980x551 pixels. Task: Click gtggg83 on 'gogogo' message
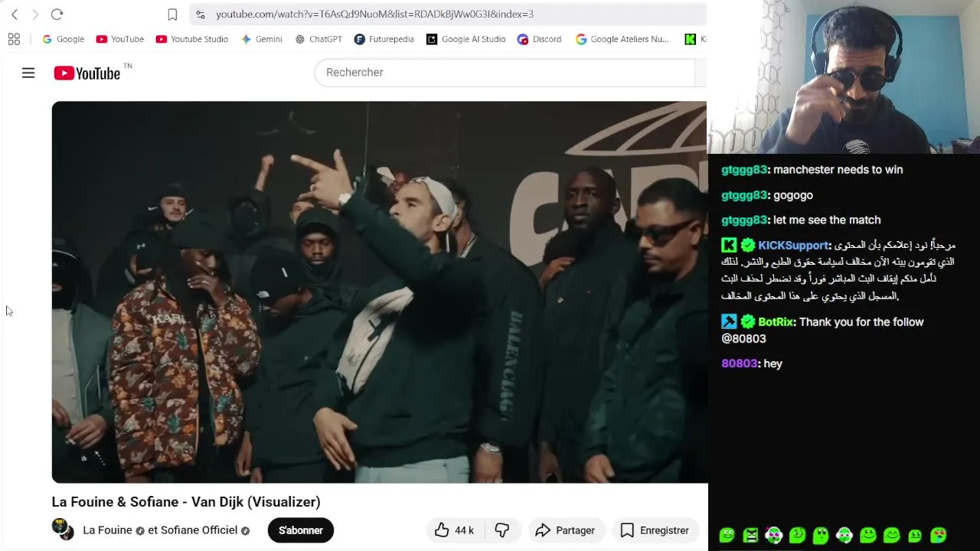pos(743,195)
